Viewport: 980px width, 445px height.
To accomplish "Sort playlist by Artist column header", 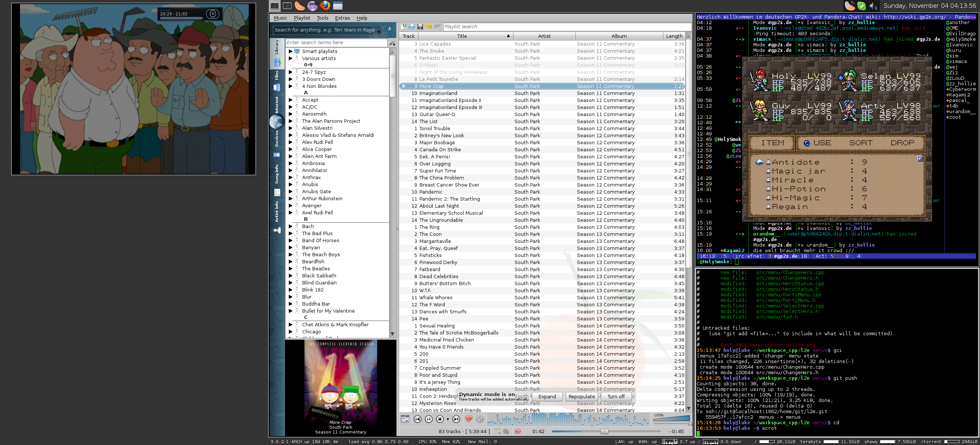I will coord(544,36).
